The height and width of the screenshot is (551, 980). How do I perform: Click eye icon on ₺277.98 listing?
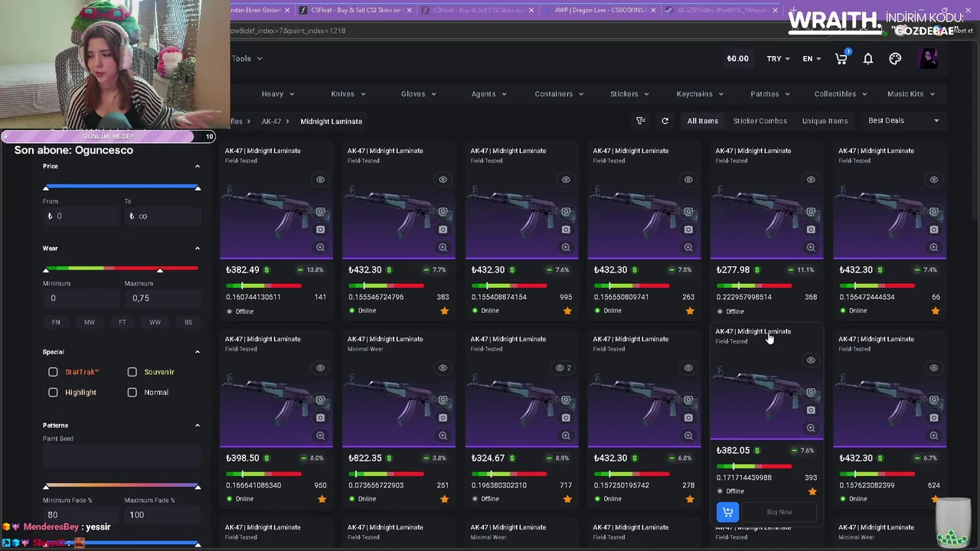(811, 180)
